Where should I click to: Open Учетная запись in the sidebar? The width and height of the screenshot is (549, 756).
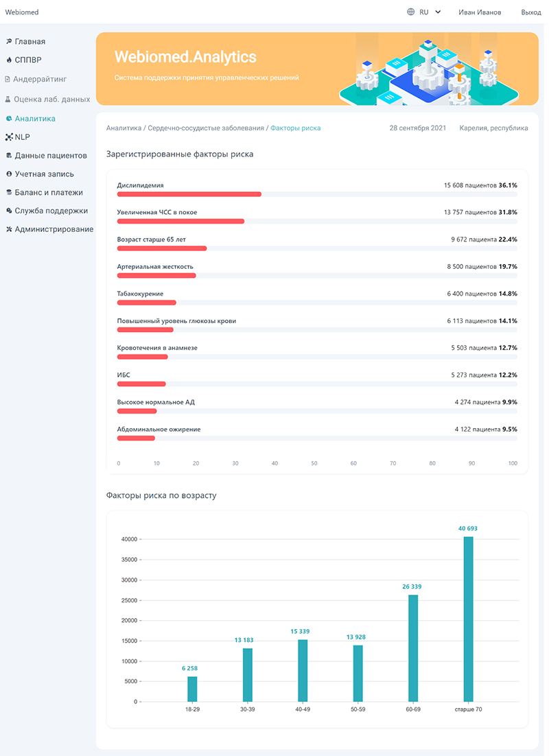(45, 174)
